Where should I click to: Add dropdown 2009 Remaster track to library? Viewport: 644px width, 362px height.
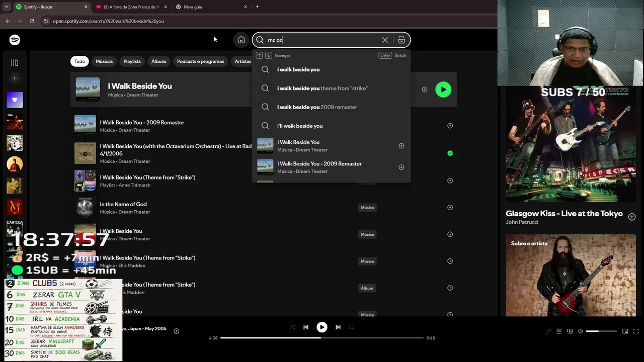click(x=401, y=167)
